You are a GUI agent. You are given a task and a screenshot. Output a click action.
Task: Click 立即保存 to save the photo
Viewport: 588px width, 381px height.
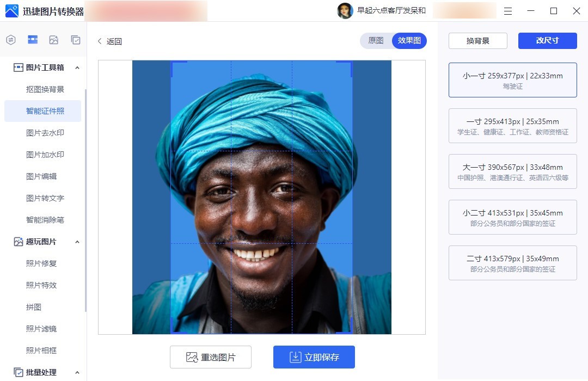[314, 357]
